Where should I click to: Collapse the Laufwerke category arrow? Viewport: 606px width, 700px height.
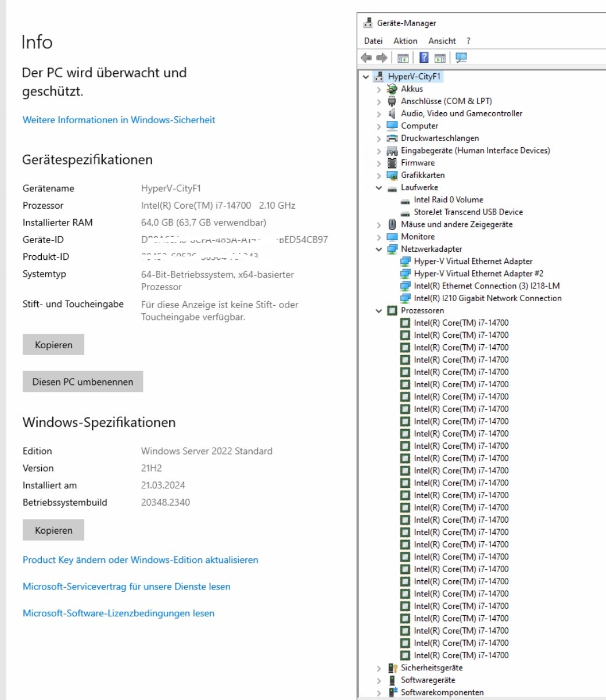click(x=379, y=188)
